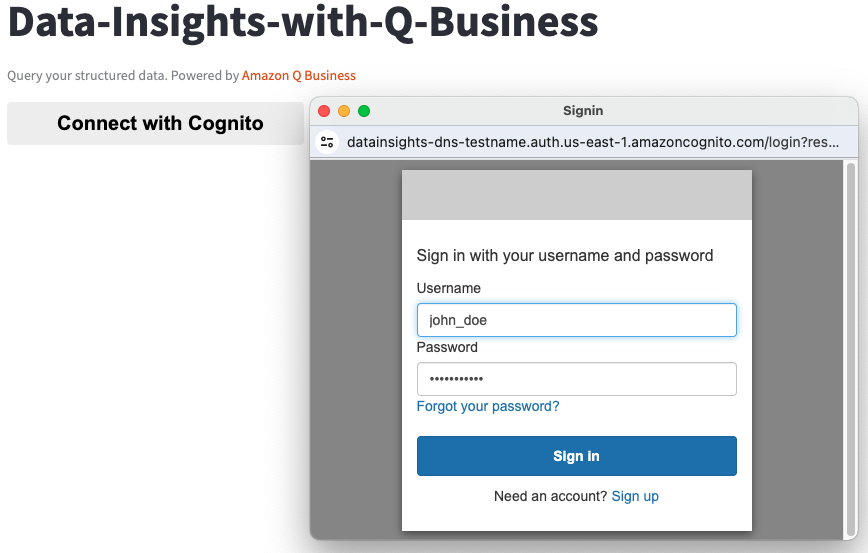Click the Connect with Cognito button

(160, 123)
